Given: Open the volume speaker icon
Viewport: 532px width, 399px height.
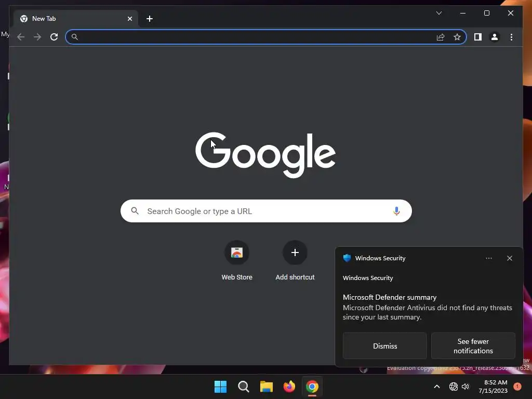Looking at the screenshot, I should coord(465,387).
